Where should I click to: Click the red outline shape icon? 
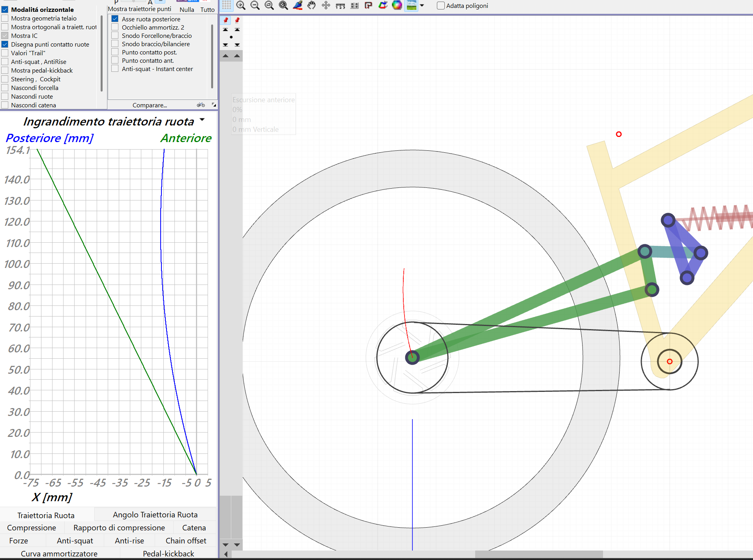point(369,5)
